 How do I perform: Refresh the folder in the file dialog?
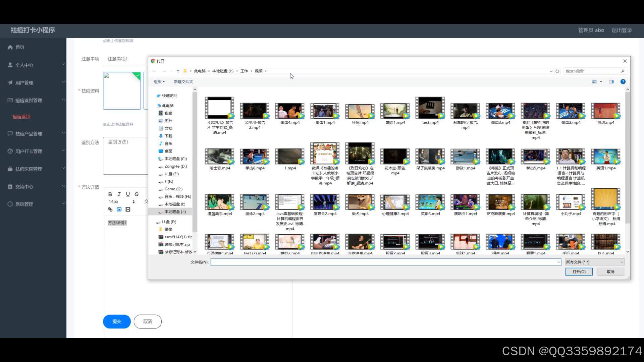click(557, 71)
